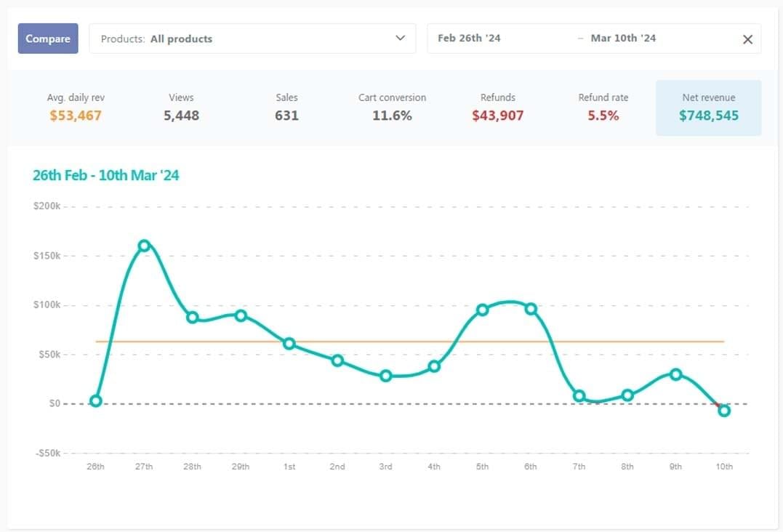
Task: Show the Refund rate metric
Action: click(603, 108)
